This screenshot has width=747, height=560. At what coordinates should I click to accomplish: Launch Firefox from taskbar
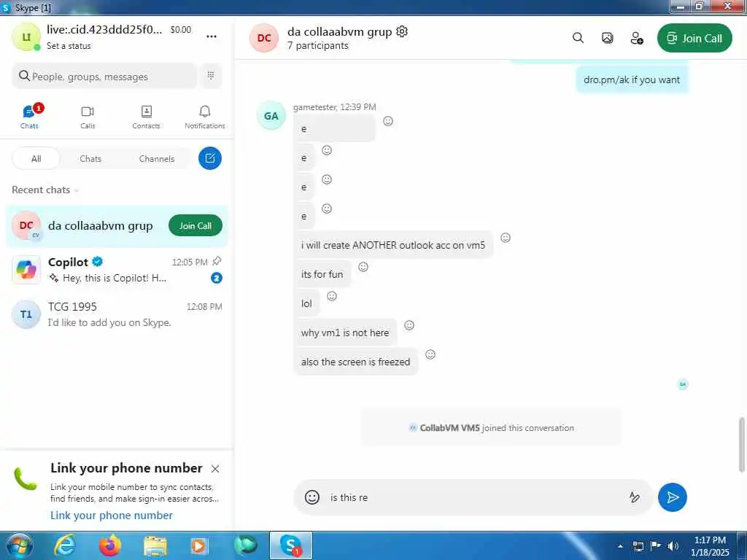click(x=109, y=545)
